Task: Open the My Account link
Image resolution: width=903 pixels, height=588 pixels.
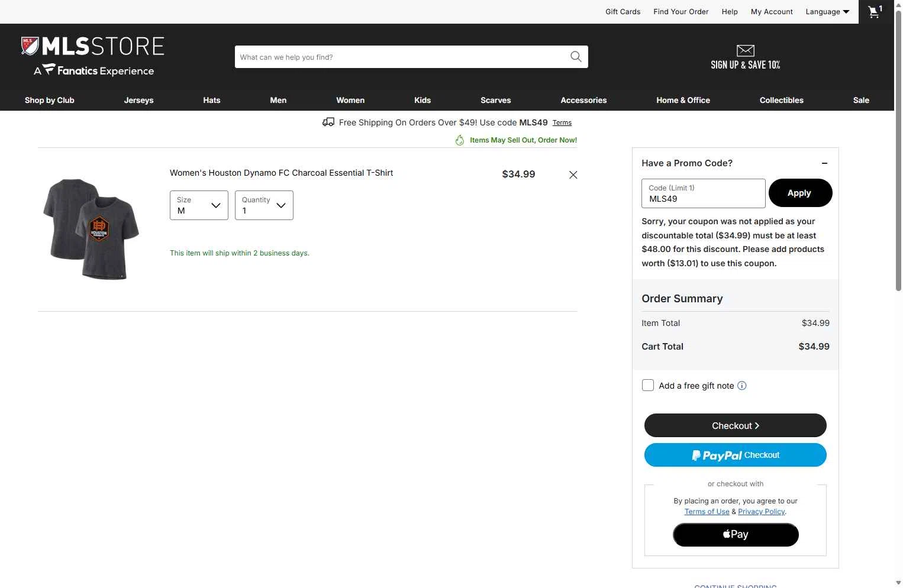Action: click(x=772, y=12)
